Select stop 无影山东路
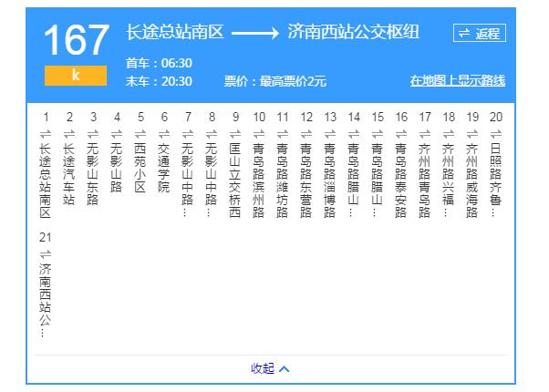 click(x=93, y=174)
